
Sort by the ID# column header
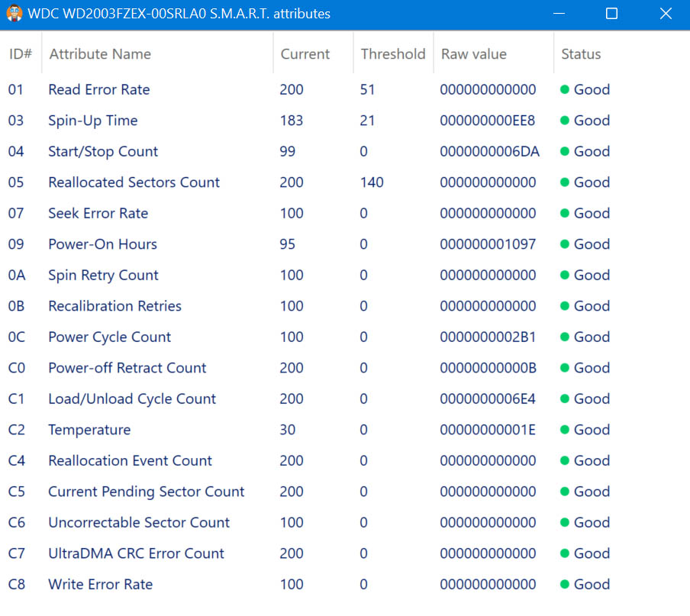(x=21, y=53)
